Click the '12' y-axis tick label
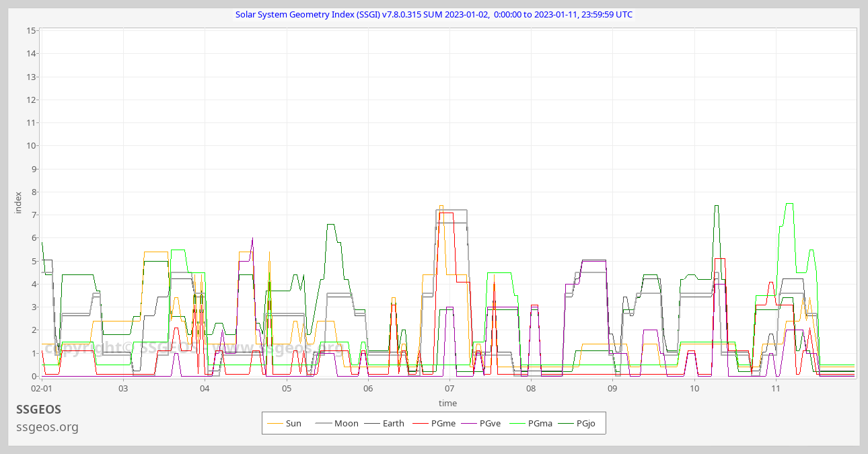 [32, 100]
